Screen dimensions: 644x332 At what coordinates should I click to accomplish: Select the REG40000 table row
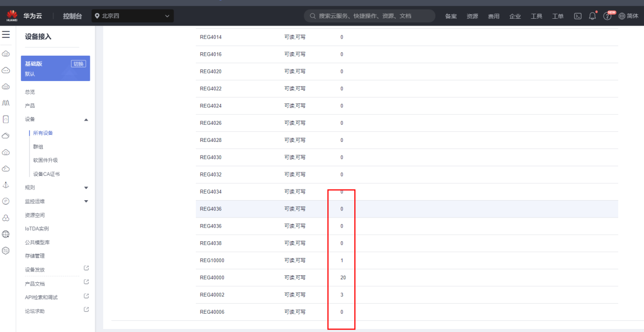(x=407, y=278)
